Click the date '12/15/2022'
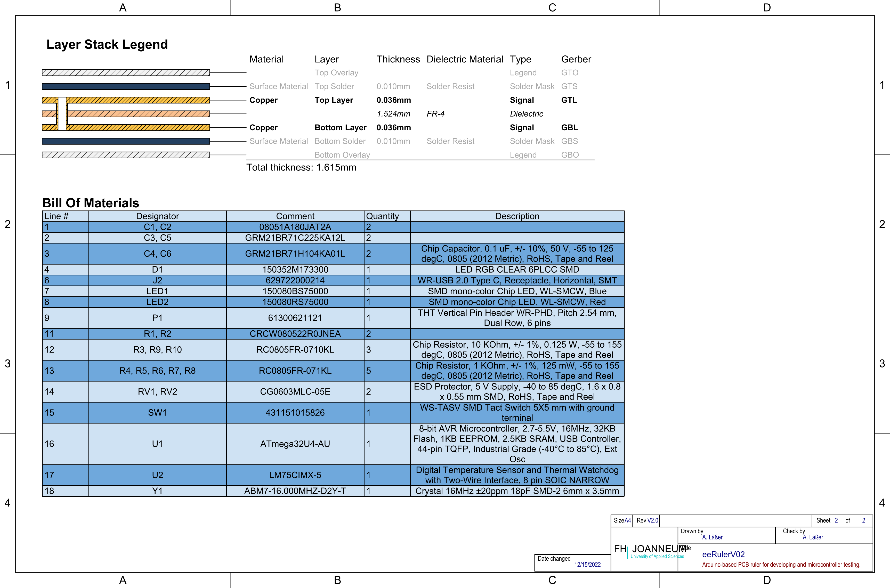The image size is (890, 588). pyautogui.click(x=587, y=564)
